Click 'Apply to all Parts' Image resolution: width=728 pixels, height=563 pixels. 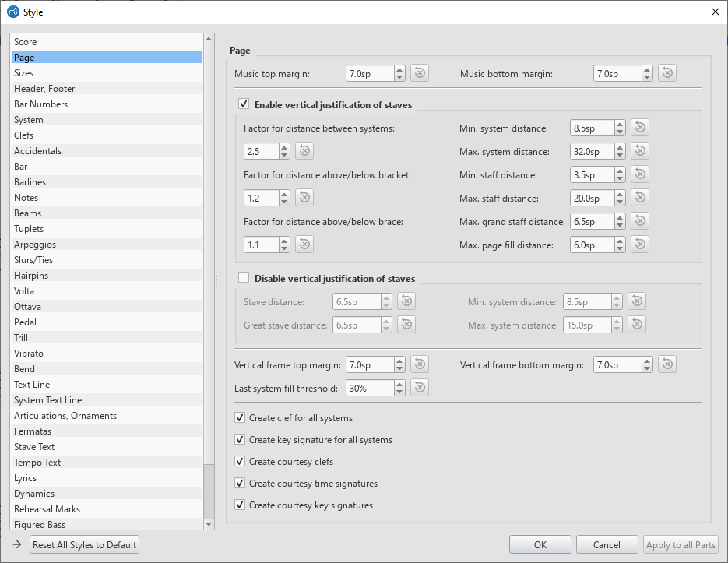(x=681, y=544)
